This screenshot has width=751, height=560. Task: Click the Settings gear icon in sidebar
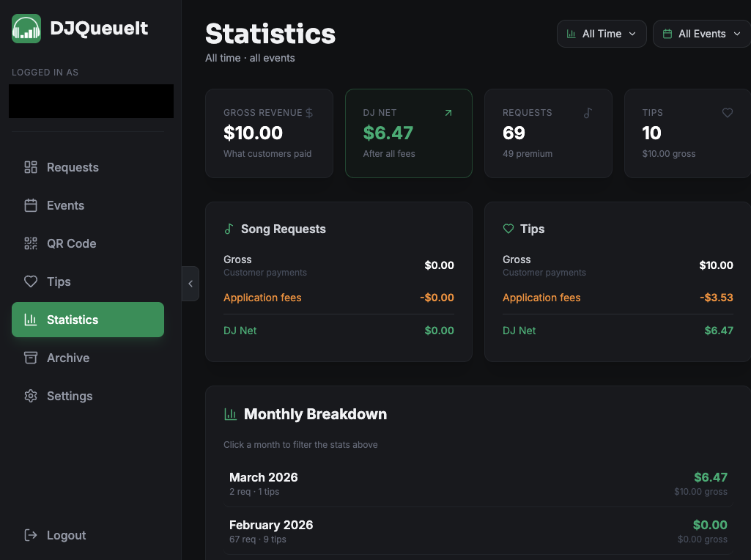click(x=31, y=396)
